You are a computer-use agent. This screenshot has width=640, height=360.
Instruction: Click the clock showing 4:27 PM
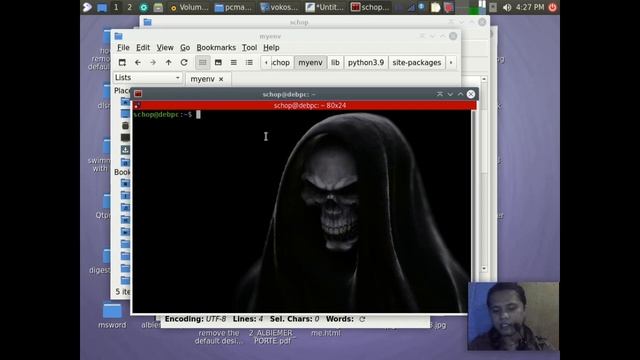[x=530, y=7]
